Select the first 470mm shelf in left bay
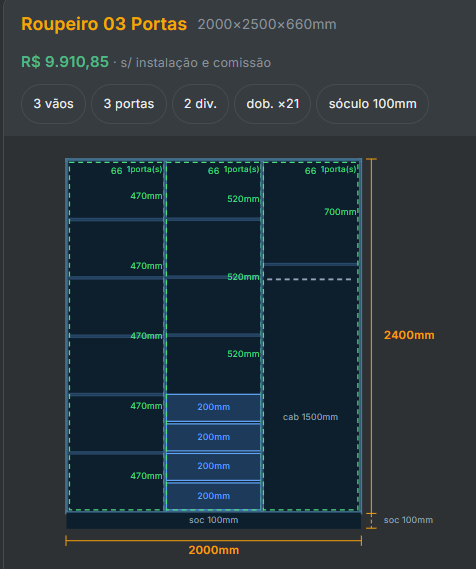This screenshot has height=569, width=476. [116, 191]
